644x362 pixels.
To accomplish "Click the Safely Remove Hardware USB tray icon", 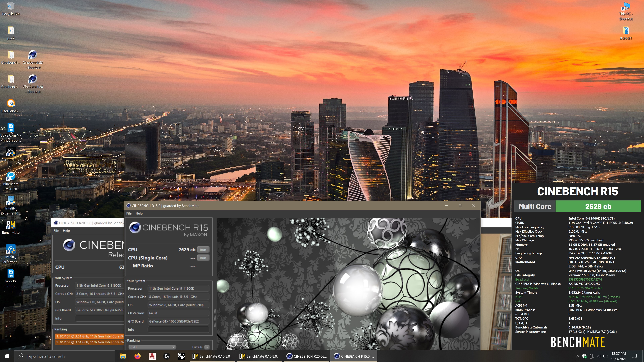I will click(x=592, y=356).
